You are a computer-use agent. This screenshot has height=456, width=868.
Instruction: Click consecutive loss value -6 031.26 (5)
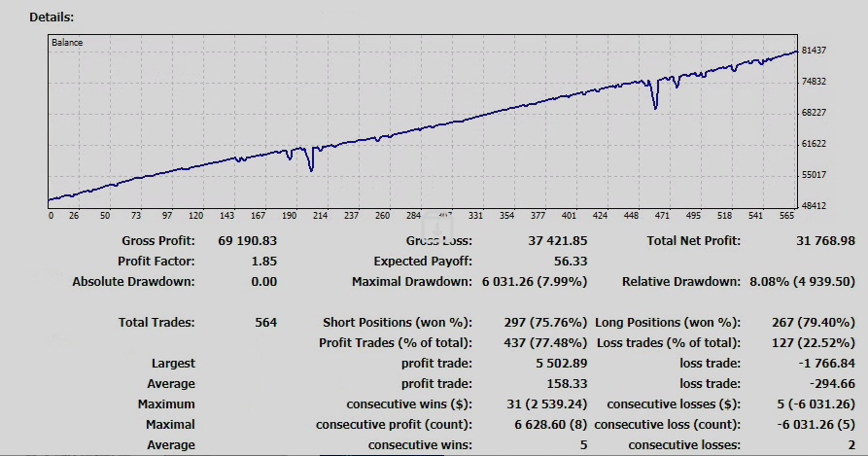tap(816, 425)
